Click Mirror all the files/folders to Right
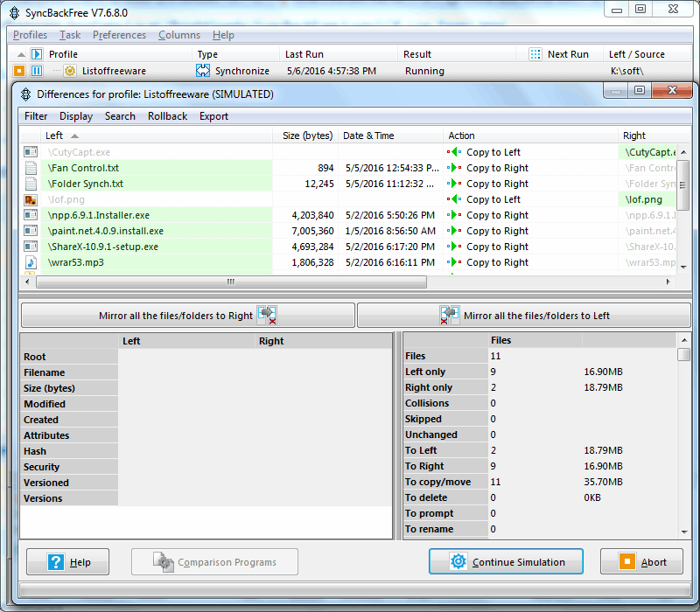Screen dimensions: 700x612 point(188,316)
